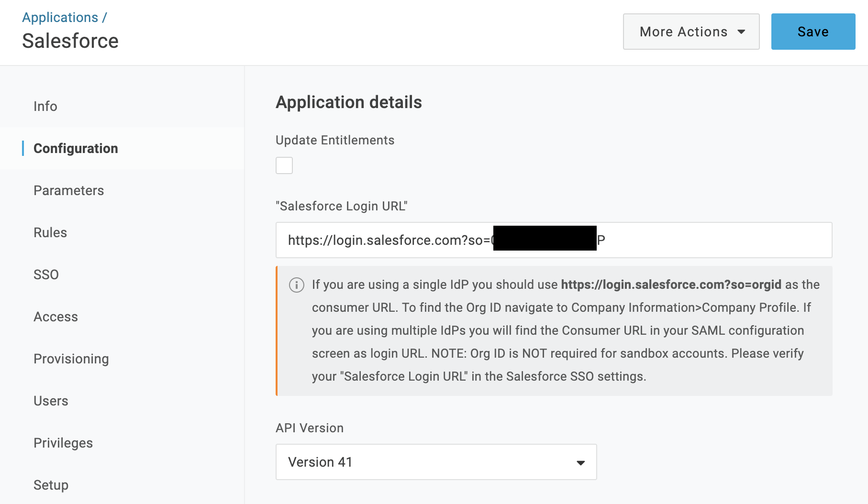This screenshot has height=504, width=868.
Task: Toggle the Update Entitlements checkbox
Action: pos(284,165)
